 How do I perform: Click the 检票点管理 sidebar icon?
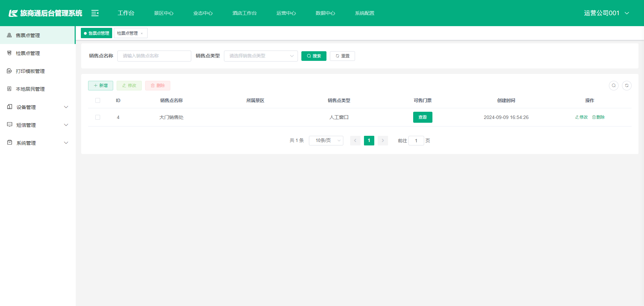9,53
